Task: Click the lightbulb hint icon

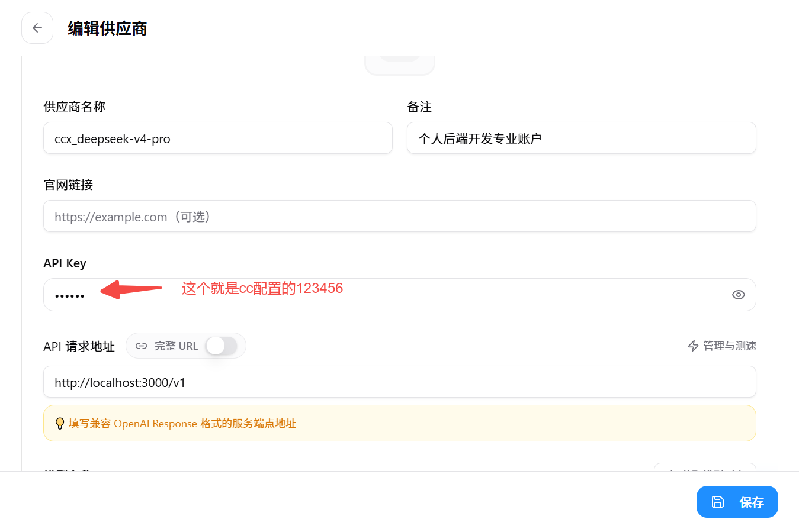Action: (59, 424)
